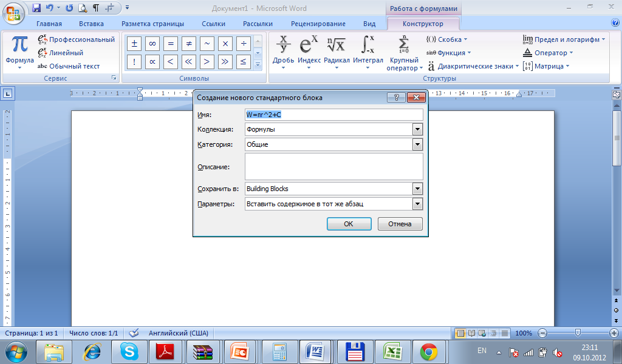This screenshot has height=364, width=622.
Task: Switch to the Рецензирование tab
Action: [318, 24]
